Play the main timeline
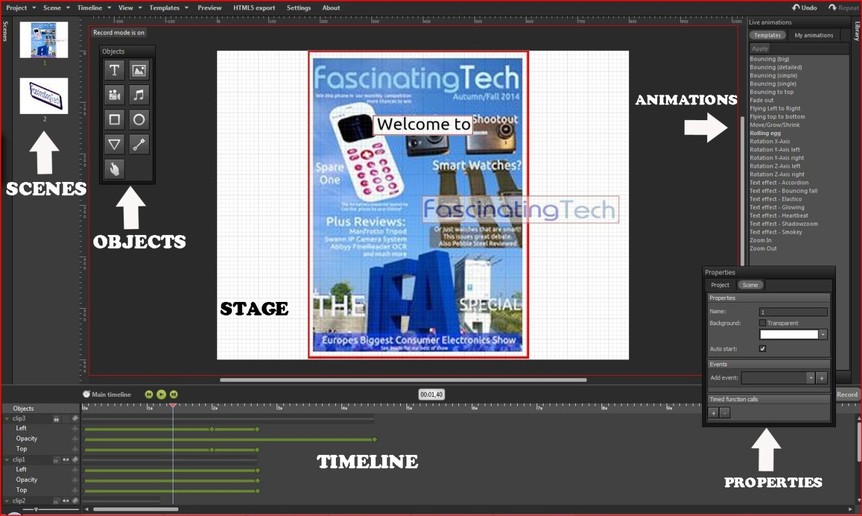The height and width of the screenshot is (516, 862). coord(161,394)
